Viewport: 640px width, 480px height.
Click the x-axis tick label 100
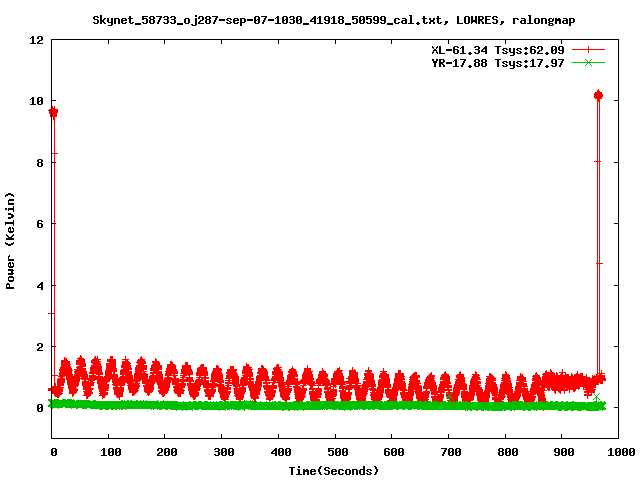[111, 452]
